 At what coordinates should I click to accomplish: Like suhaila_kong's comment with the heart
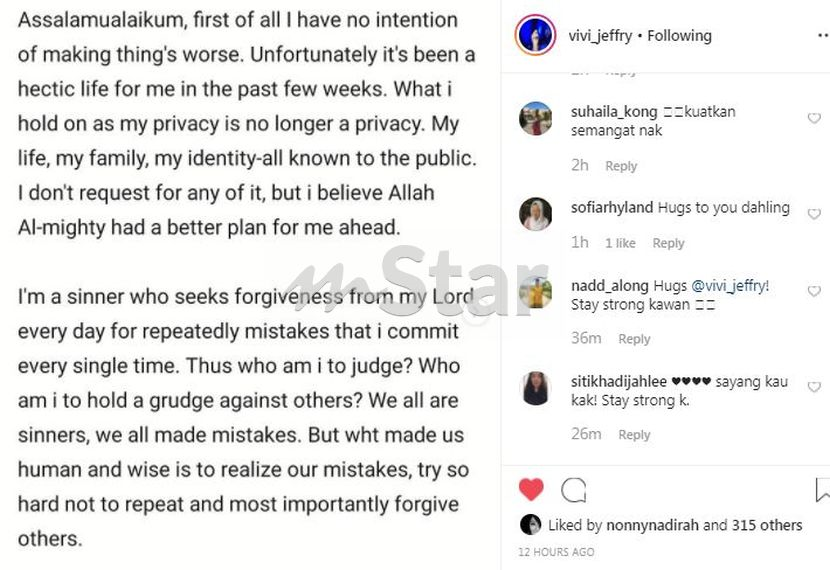pos(814,118)
